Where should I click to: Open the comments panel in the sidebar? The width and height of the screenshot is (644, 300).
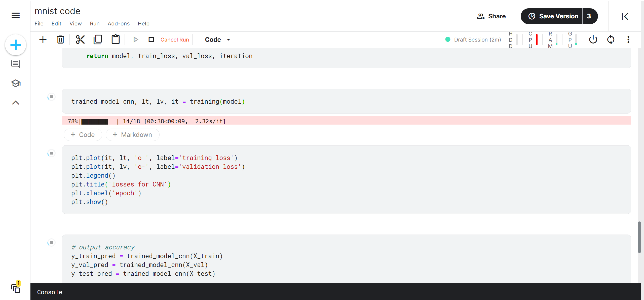click(x=16, y=64)
